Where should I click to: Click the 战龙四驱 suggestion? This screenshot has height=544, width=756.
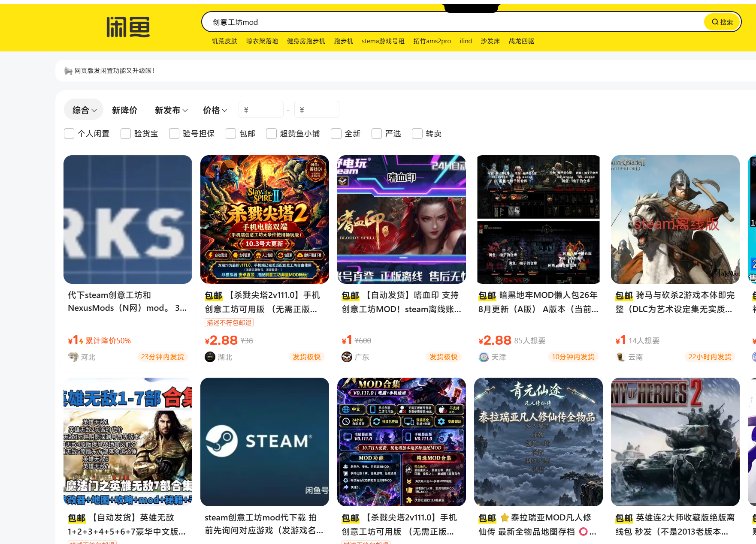point(521,41)
